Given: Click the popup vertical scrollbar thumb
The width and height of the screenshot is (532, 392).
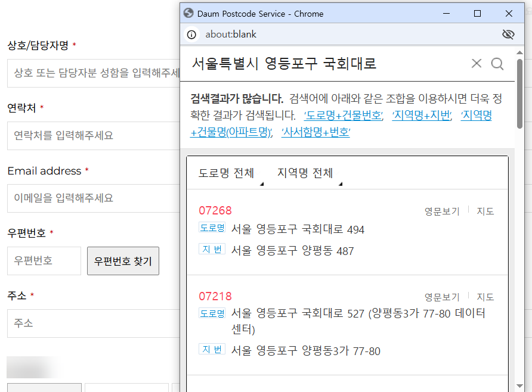Looking at the screenshot, I should coord(519,94).
